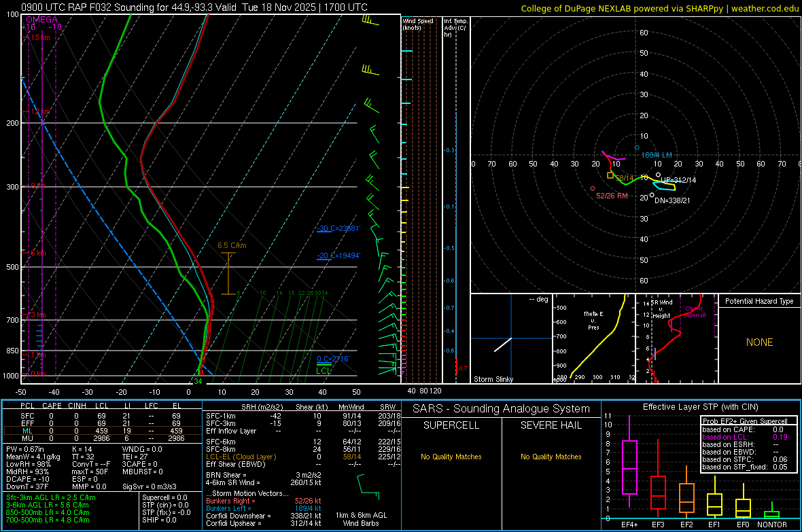Click the Theta-E v. Pres inset label
802x532 pixels.
click(x=593, y=320)
